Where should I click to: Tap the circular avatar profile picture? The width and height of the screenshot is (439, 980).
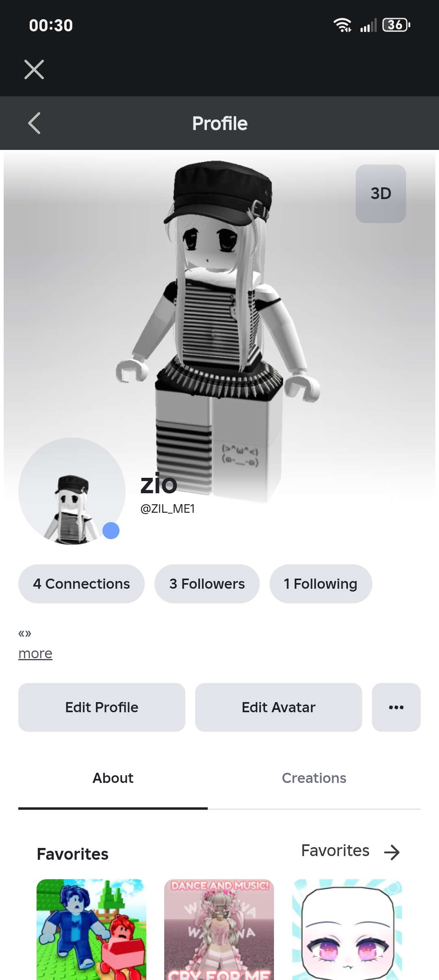coord(72,491)
